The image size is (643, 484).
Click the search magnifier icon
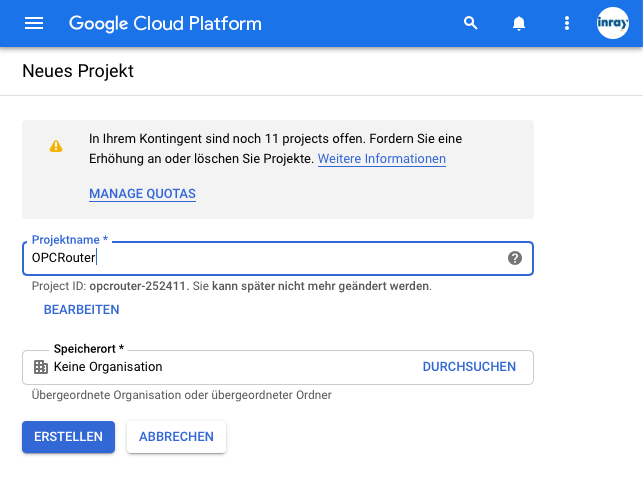(x=470, y=23)
